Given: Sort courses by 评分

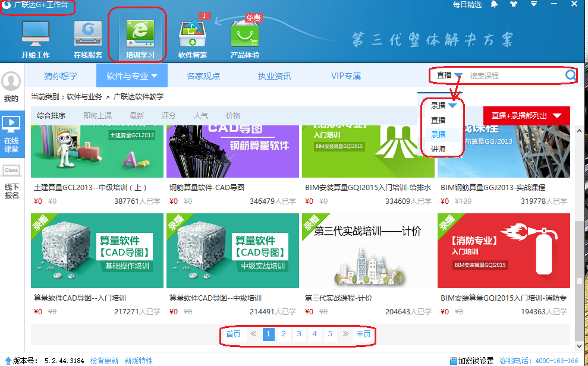Looking at the screenshot, I should pos(168,116).
